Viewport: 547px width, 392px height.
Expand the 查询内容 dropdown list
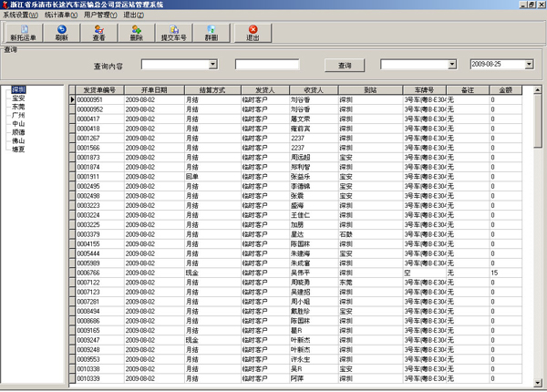(212, 65)
